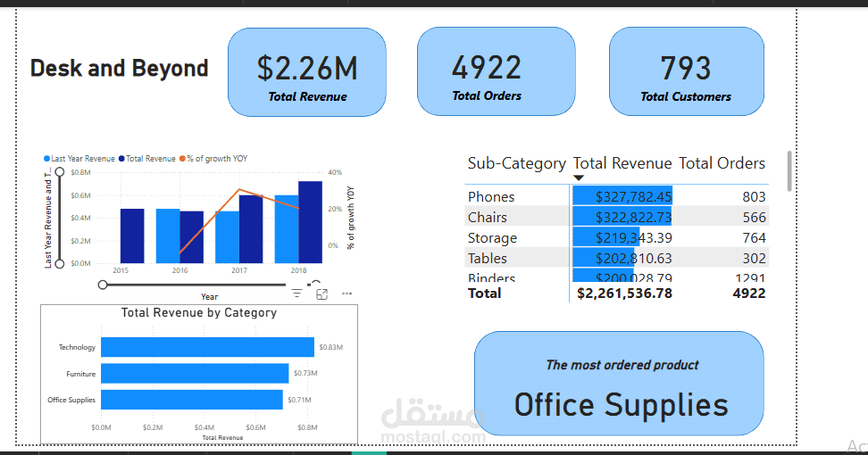868x455 pixels.
Task: Select the Tables row in the table
Action: pyautogui.click(x=617, y=258)
